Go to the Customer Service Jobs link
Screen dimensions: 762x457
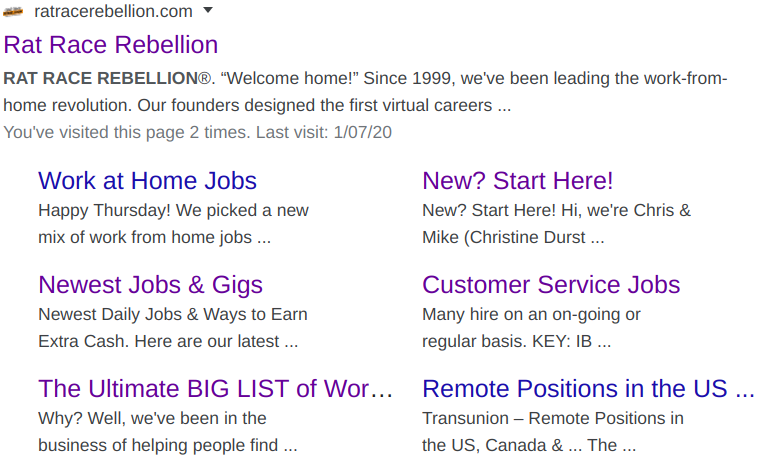click(551, 285)
